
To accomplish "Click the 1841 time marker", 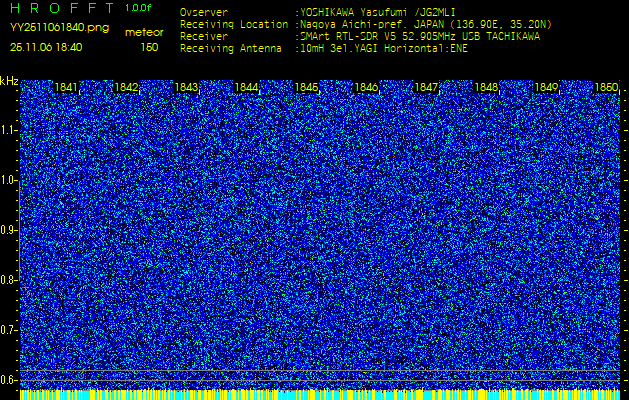I will (x=66, y=87).
